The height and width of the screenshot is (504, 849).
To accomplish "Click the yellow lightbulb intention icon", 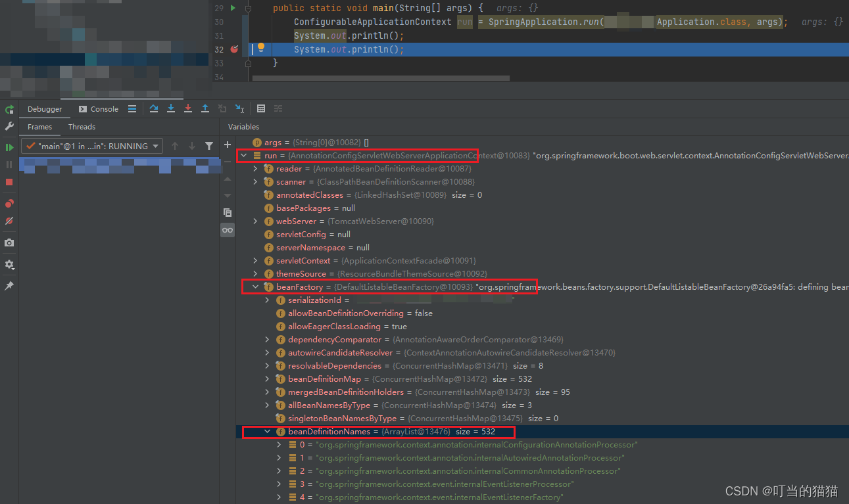I will [261, 48].
